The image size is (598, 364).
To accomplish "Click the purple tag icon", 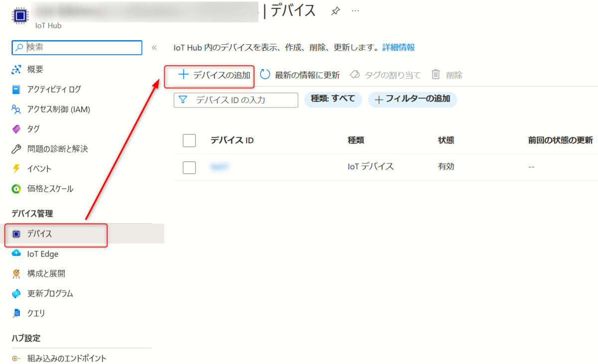I will click(x=17, y=129).
